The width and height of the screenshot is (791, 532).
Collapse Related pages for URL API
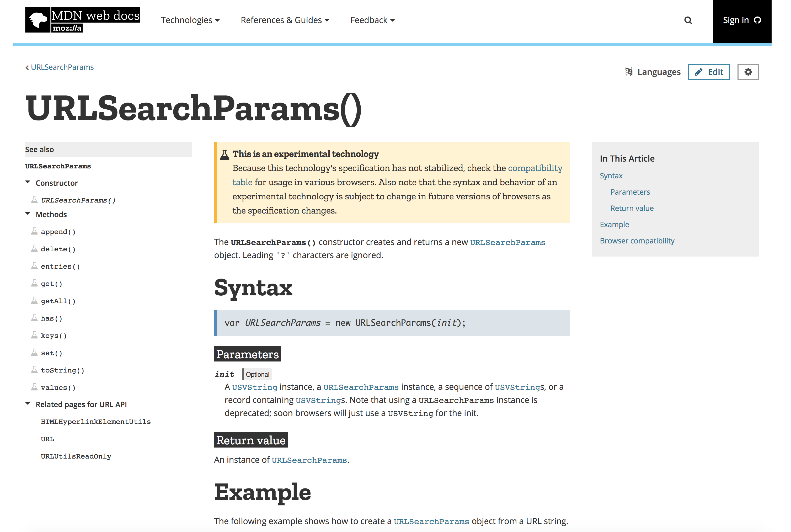[28, 404]
